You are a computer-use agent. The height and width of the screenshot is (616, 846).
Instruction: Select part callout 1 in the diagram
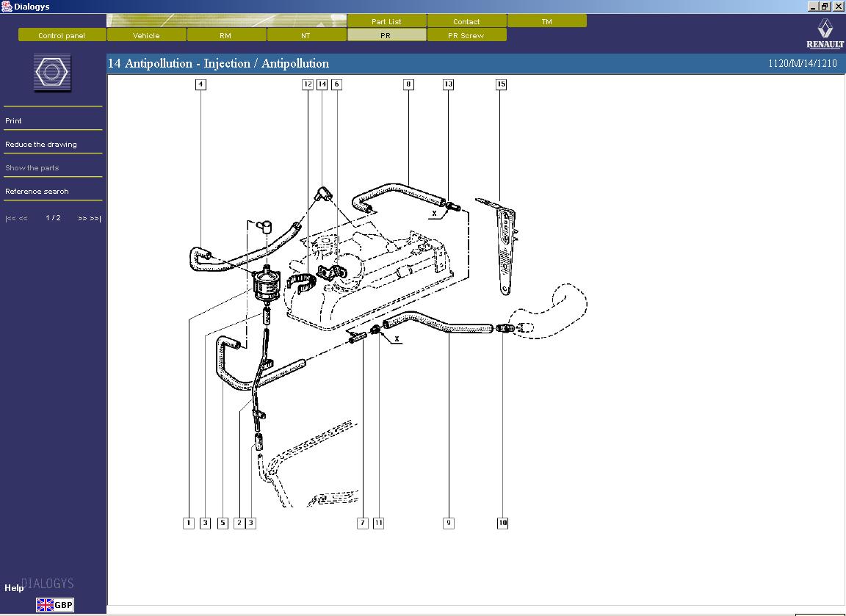(x=188, y=523)
